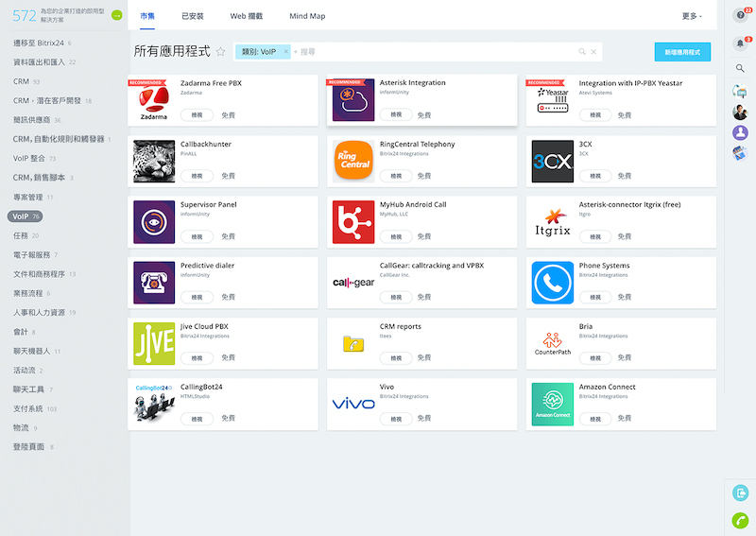756x536 pixels.
Task: View the Asterisk Integration app
Action: (396, 114)
